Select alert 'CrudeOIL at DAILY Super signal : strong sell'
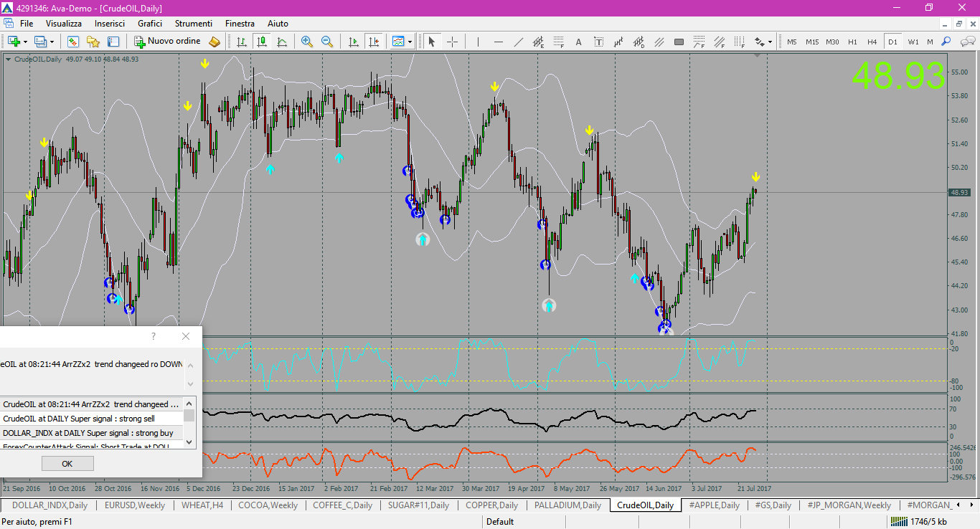The height and width of the screenshot is (529, 980). point(92,419)
